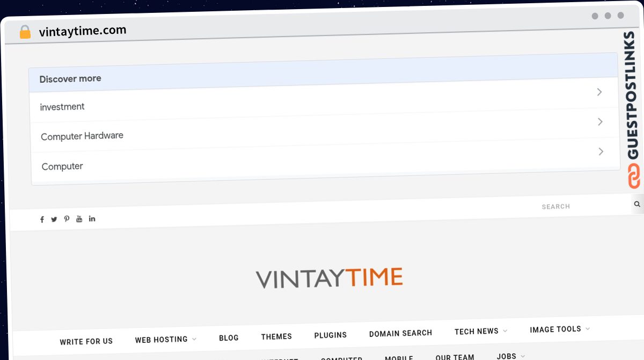
Task: Open the Twitter social icon
Action: 54,219
